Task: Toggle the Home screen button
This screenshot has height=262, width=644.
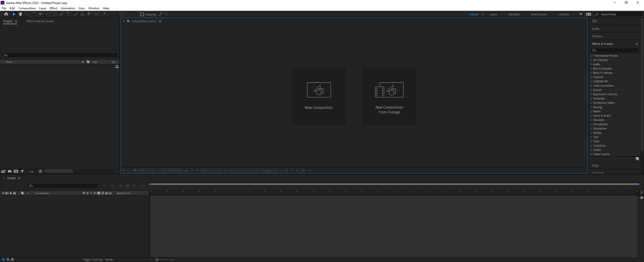Action: tap(6, 14)
